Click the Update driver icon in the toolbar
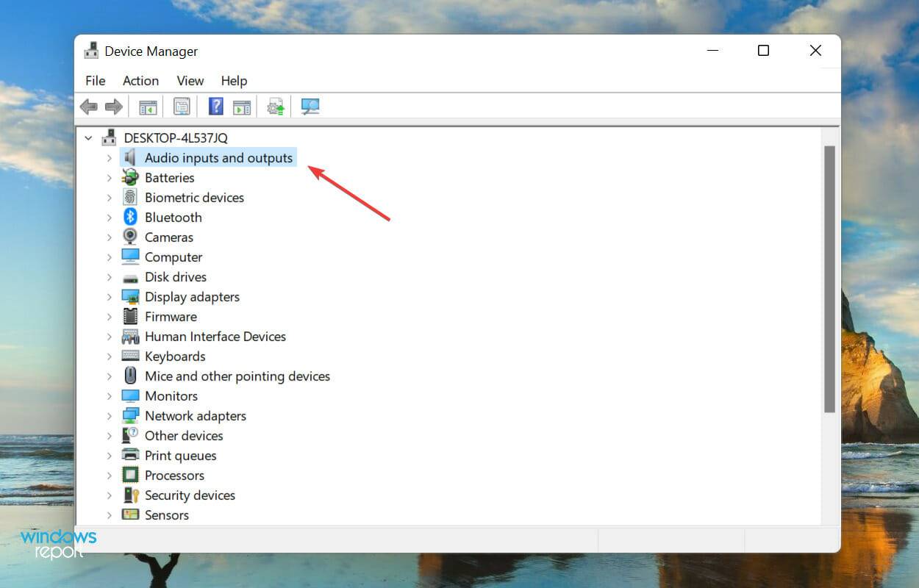This screenshot has height=588, width=919. pyautogui.click(x=275, y=107)
